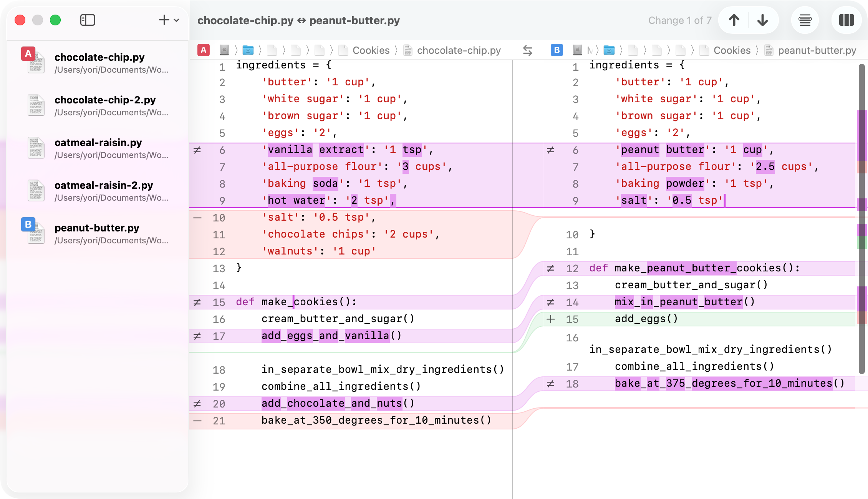Click the not-equal marker on left line 6
Viewport: 868px width, 499px height.
click(197, 150)
